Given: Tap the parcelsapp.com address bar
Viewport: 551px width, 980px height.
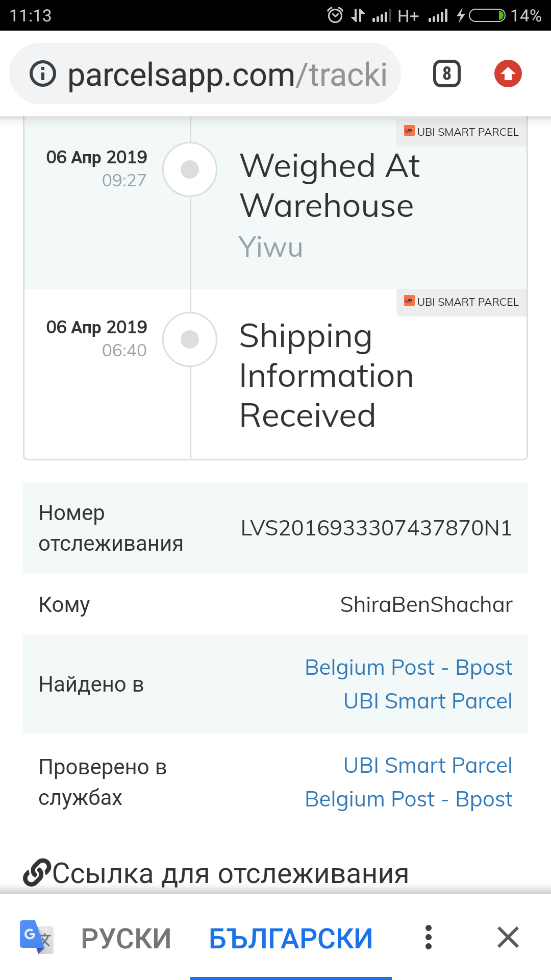Looking at the screenshot, I should coord(227,75).
